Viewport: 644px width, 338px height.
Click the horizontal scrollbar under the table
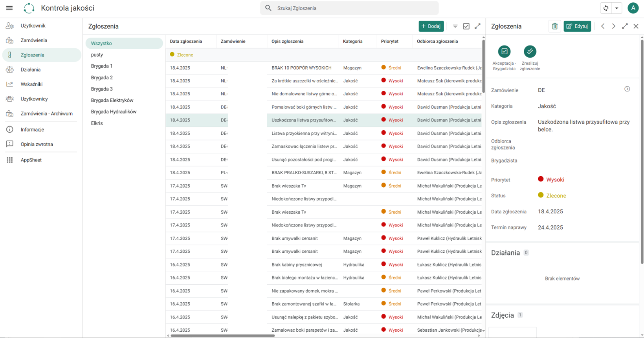(222, 336)
